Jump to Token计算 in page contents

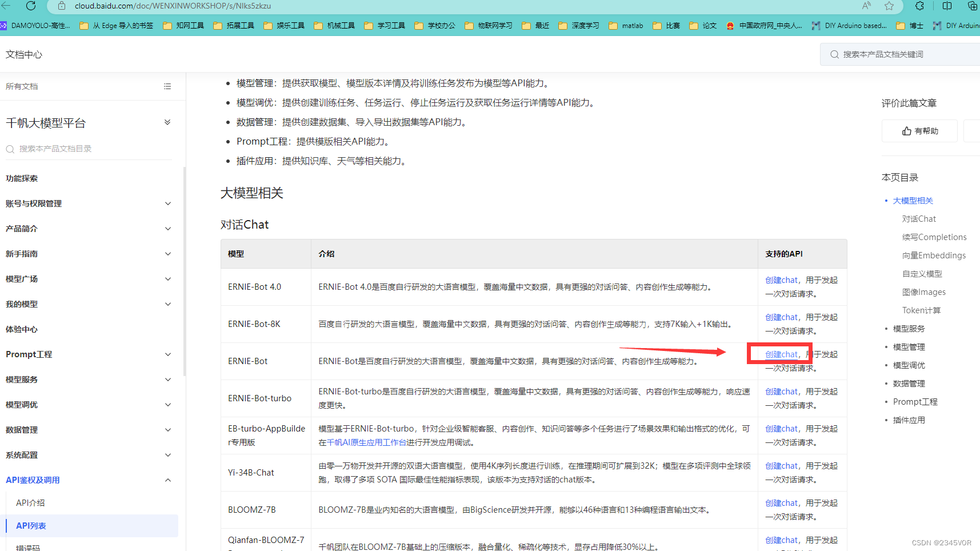[921, 310]
